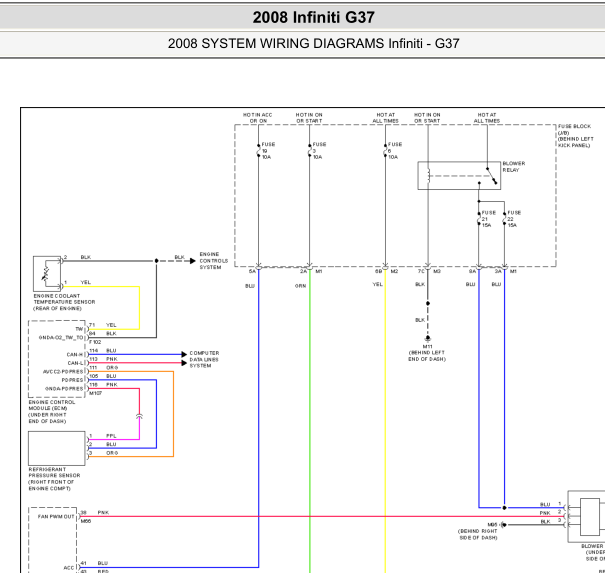Click the Fuse 6 10A label

(x=395, y=150)
